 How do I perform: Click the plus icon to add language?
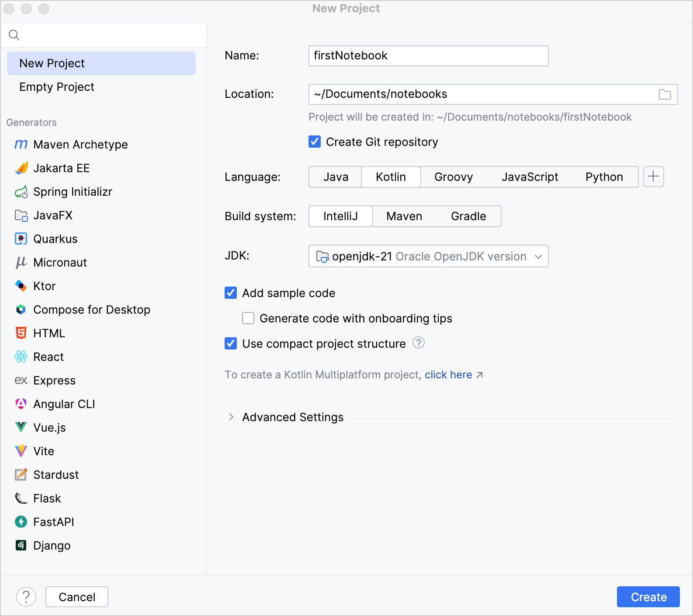tap(653, 176)
